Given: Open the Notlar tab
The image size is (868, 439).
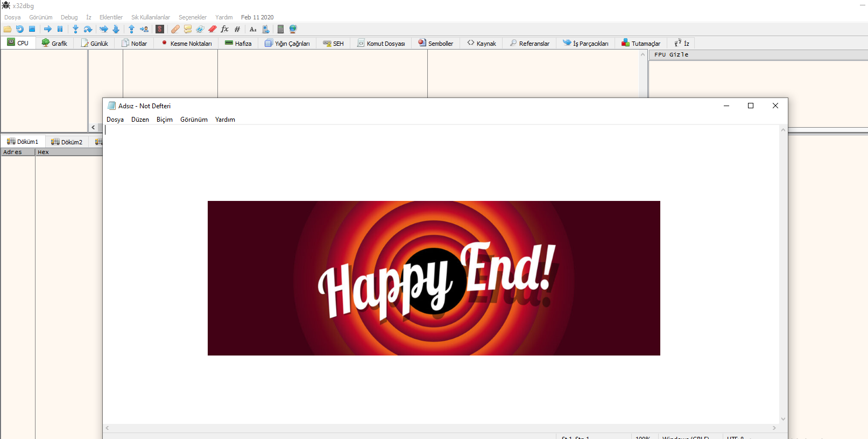Looking at the screenshot, I should 135,43.
